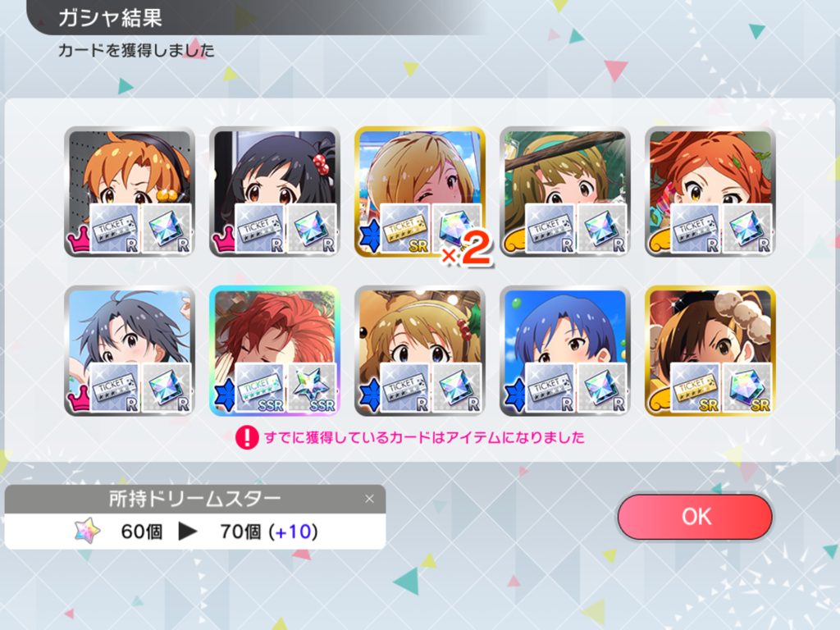Screen dimensions: 840x630
Task: Click the ガシャ結果 title header
Action: click(x=110, y=18)
